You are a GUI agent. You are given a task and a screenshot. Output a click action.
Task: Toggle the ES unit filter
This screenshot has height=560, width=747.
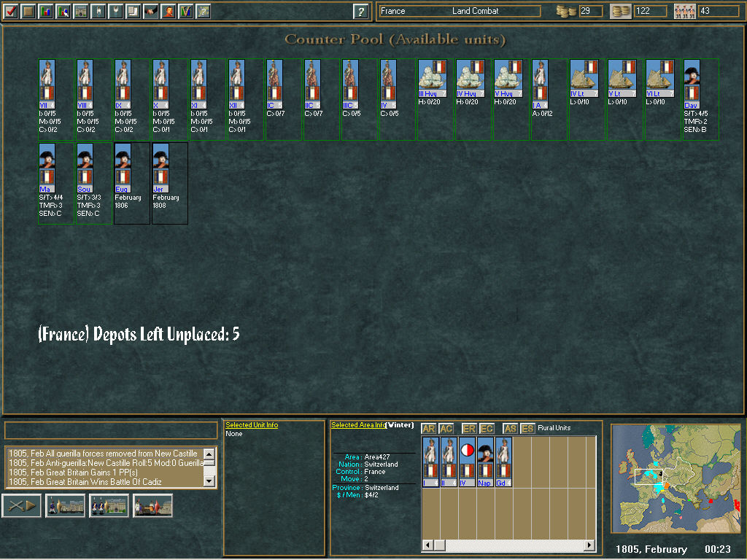pyautogui.click(x=527, y=429)
